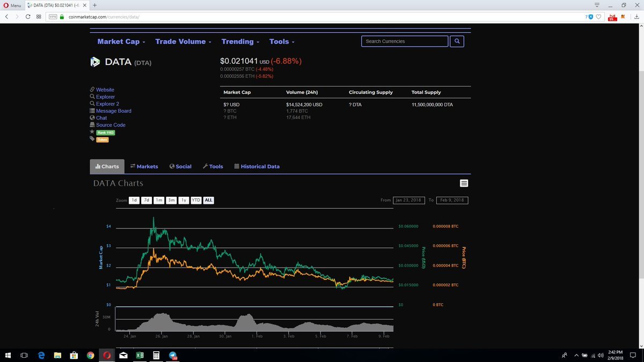
Task: Click the DATA coin logo
Action: click(x=95, y=62)
